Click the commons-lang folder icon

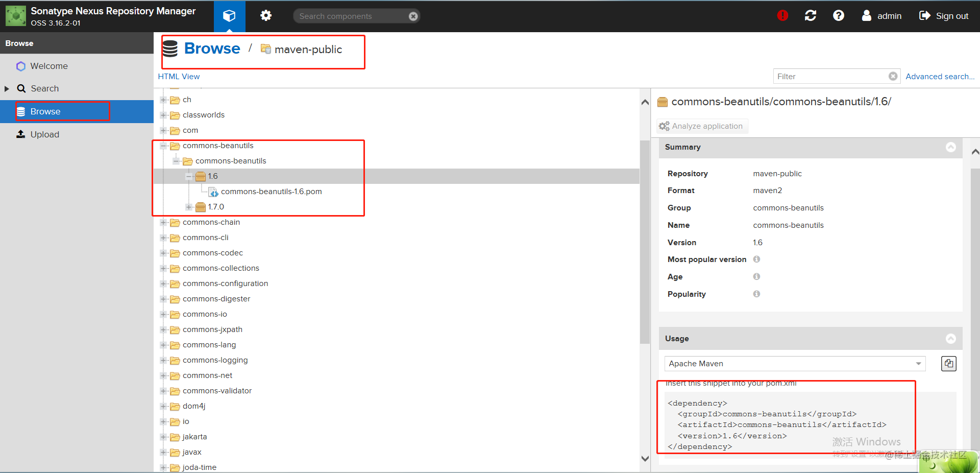coord(175,345)
